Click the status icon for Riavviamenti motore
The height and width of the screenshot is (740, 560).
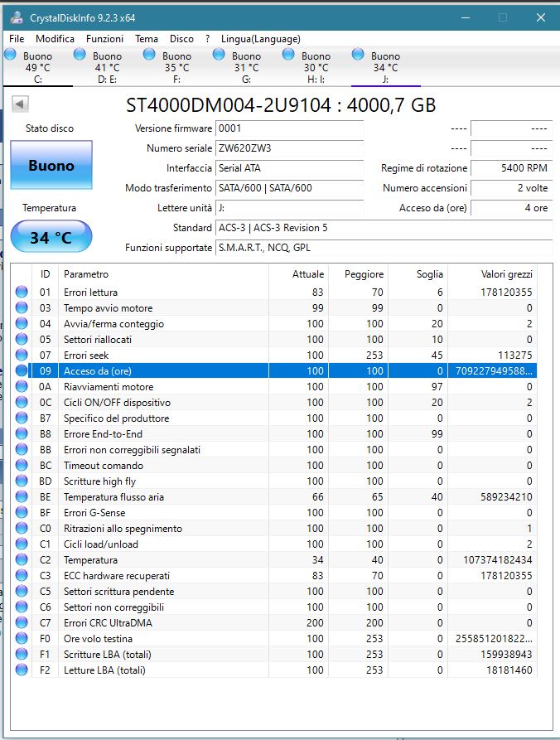(22, 386)
